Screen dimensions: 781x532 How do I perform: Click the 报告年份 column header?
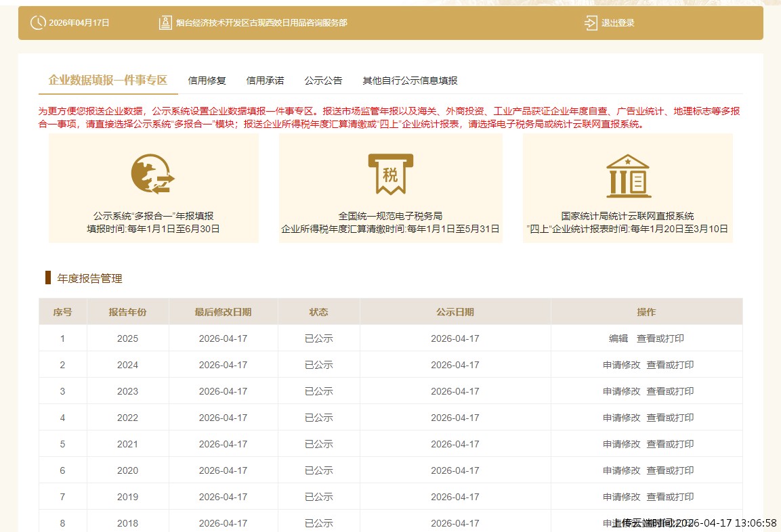click(127, 312)
